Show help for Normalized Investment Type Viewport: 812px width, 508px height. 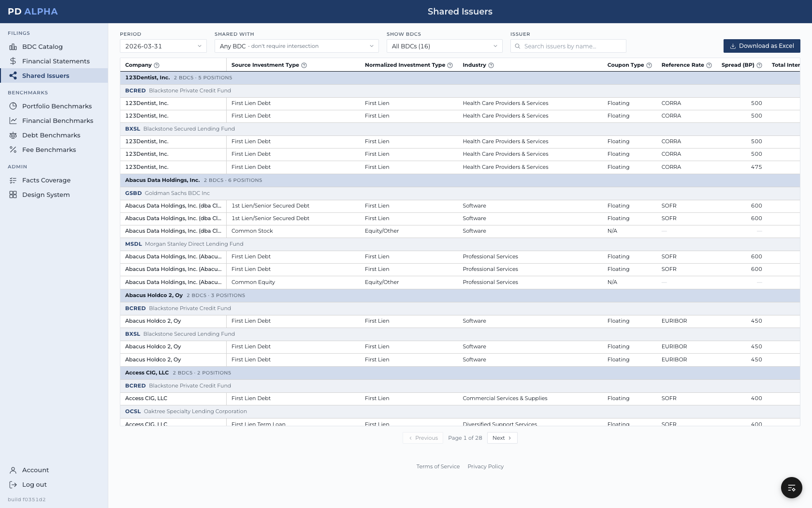450,65
